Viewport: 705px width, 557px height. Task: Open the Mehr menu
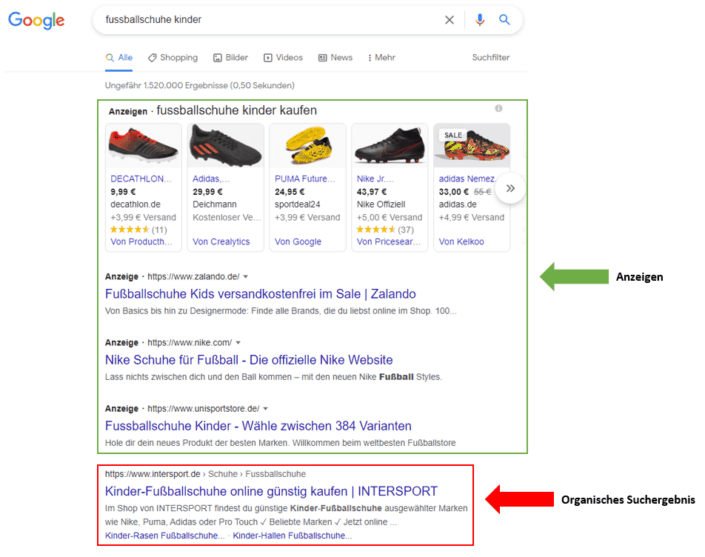382,58
